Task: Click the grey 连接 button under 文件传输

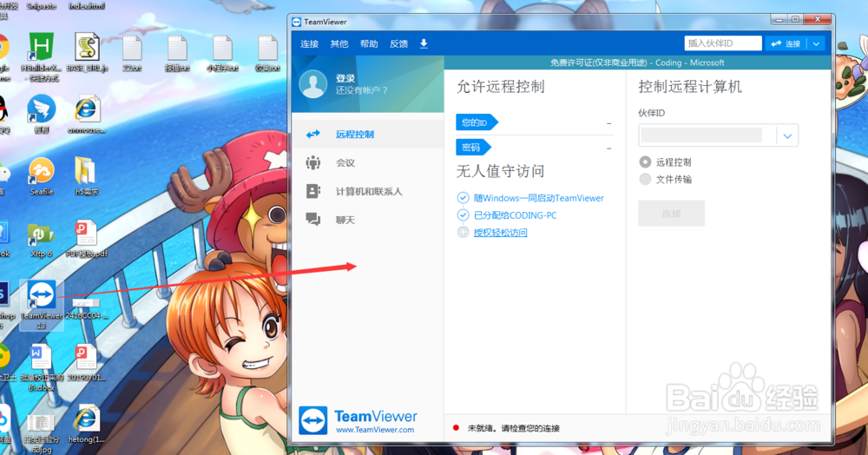Action: coord(672,213)
